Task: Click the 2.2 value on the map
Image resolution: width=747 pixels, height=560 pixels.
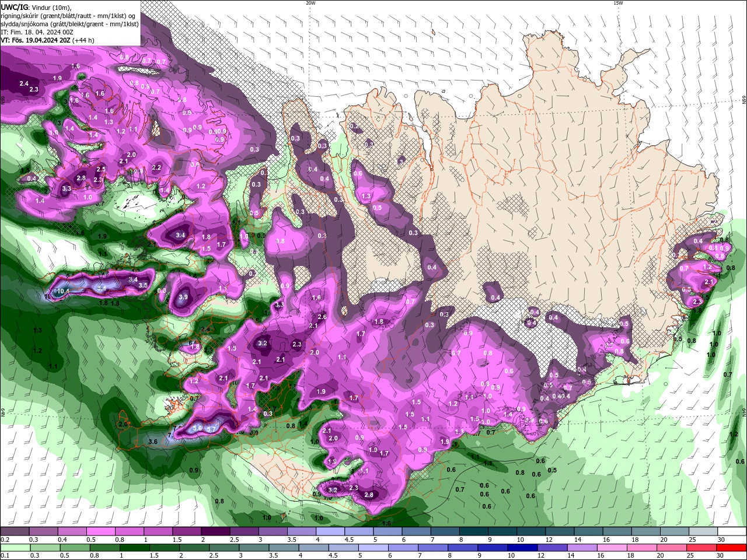Action: pos(156,167)
